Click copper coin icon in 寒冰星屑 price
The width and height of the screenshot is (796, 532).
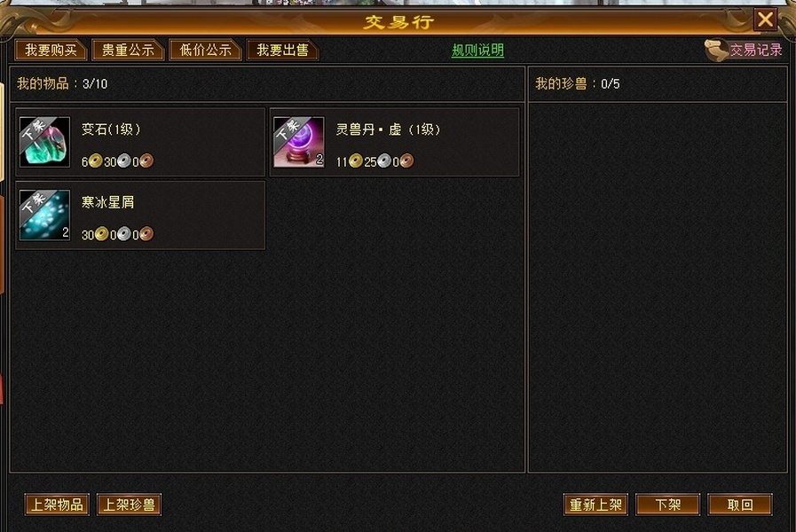pyautogui.click(x=146, y=234)
